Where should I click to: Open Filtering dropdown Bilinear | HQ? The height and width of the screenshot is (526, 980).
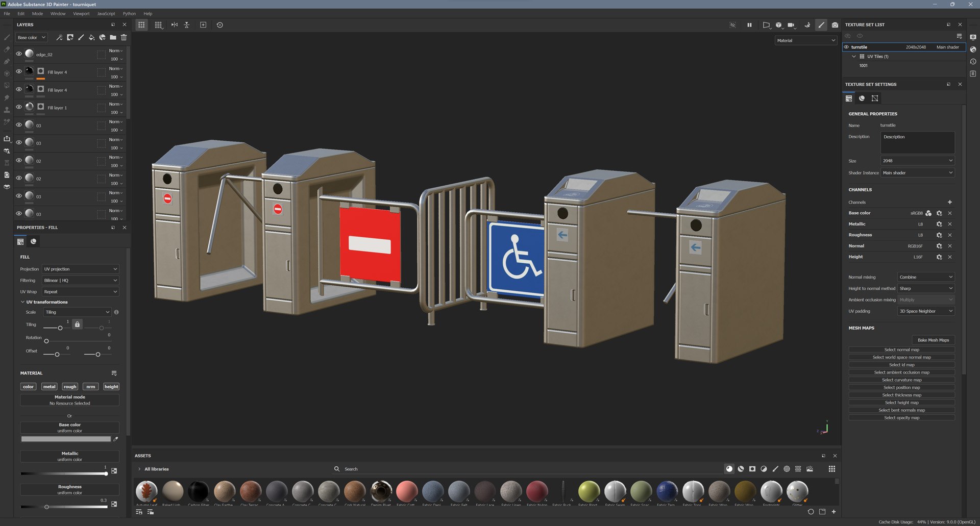coord(80,280)
